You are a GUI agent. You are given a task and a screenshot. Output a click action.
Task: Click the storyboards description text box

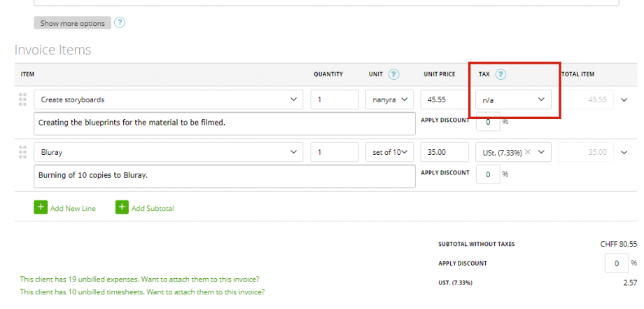(224, 123)
